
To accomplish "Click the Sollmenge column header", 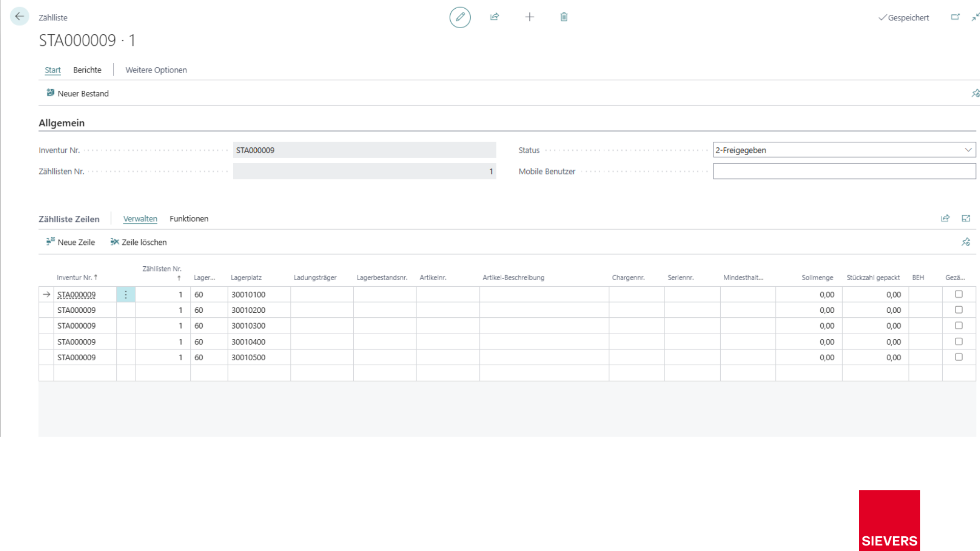I will tap(817, 278).
